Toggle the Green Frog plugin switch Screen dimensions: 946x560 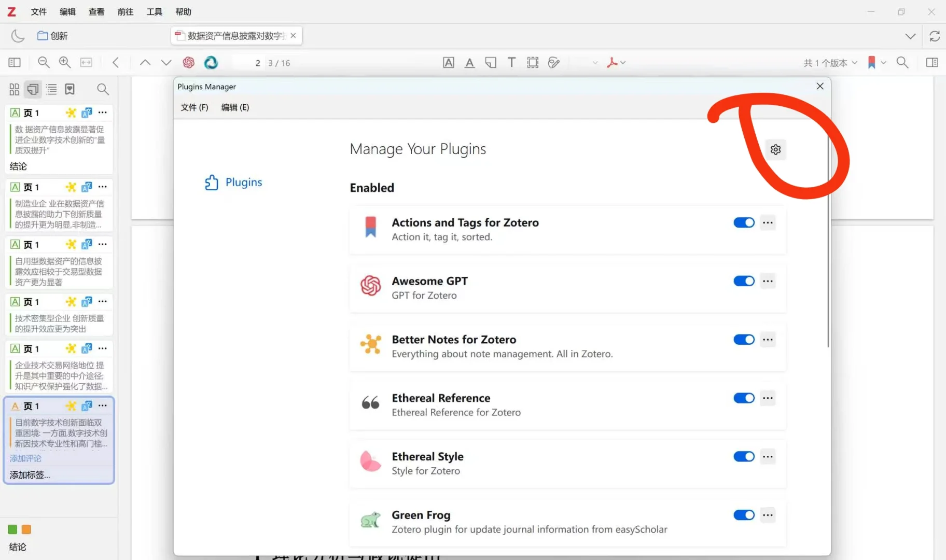point(744,515)
